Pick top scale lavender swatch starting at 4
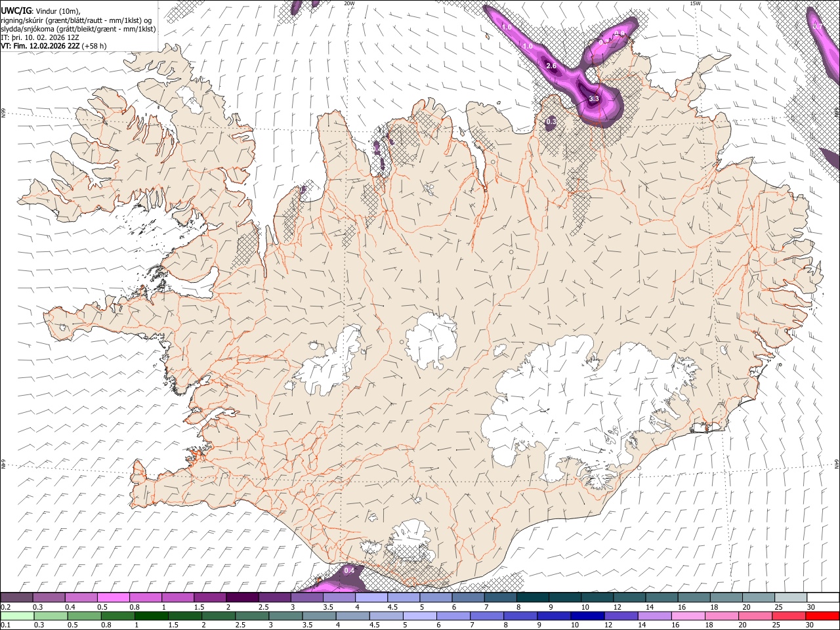Viewport: 840px width, 630px height. (372, 598)
